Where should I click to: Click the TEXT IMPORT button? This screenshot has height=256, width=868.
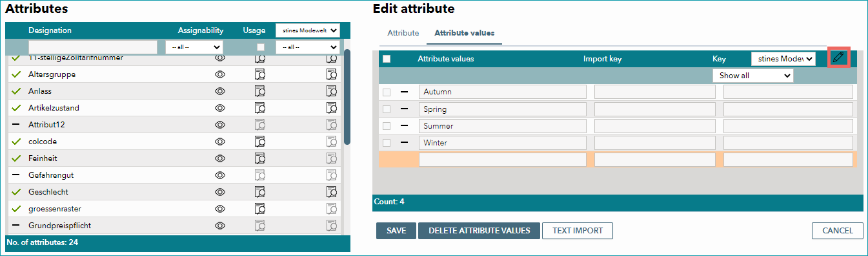point(578,231)
